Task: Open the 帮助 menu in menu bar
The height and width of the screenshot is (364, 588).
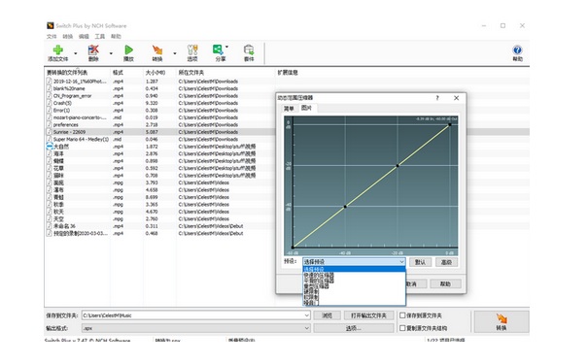Action: click(x=116, y=36)
